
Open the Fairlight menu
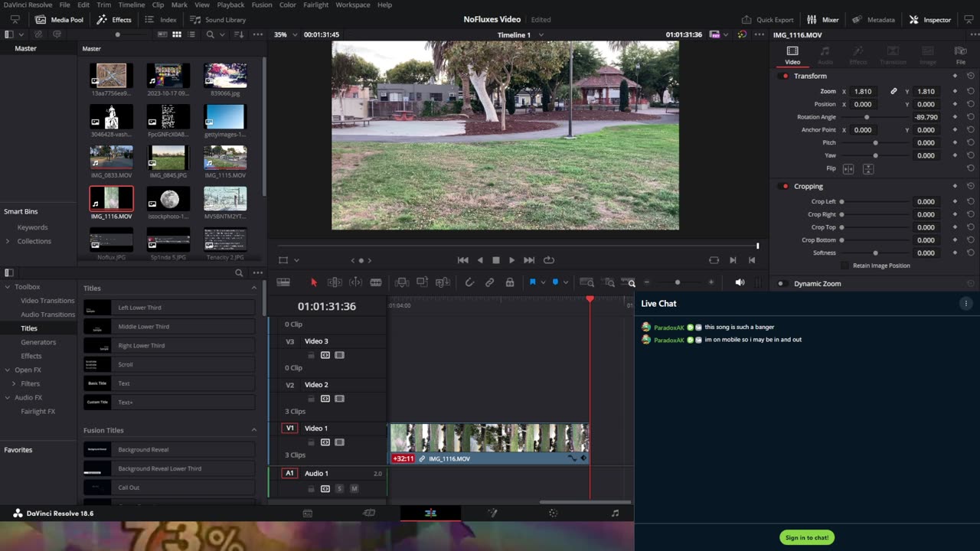click(315, 5)
